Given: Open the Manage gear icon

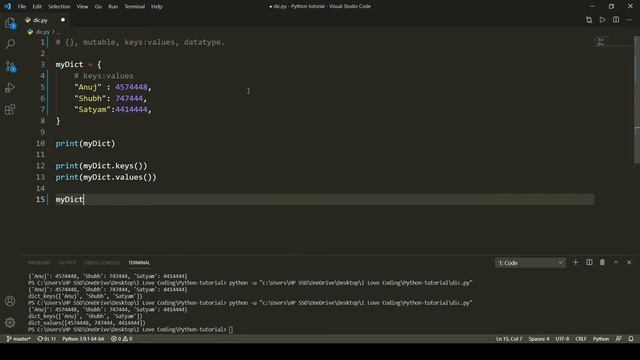Looking at the screenshot, I should tap(10, 323).
